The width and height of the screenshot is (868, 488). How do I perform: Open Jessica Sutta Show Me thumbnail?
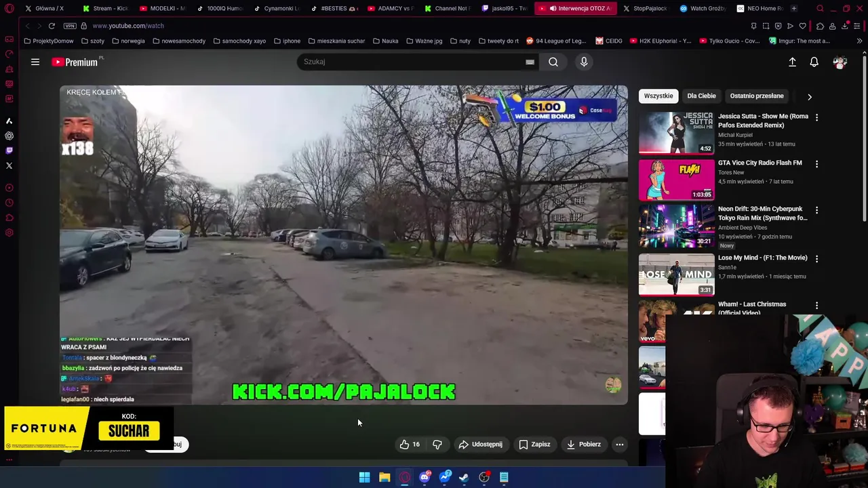pyautogui.click(x=676, y=133)
